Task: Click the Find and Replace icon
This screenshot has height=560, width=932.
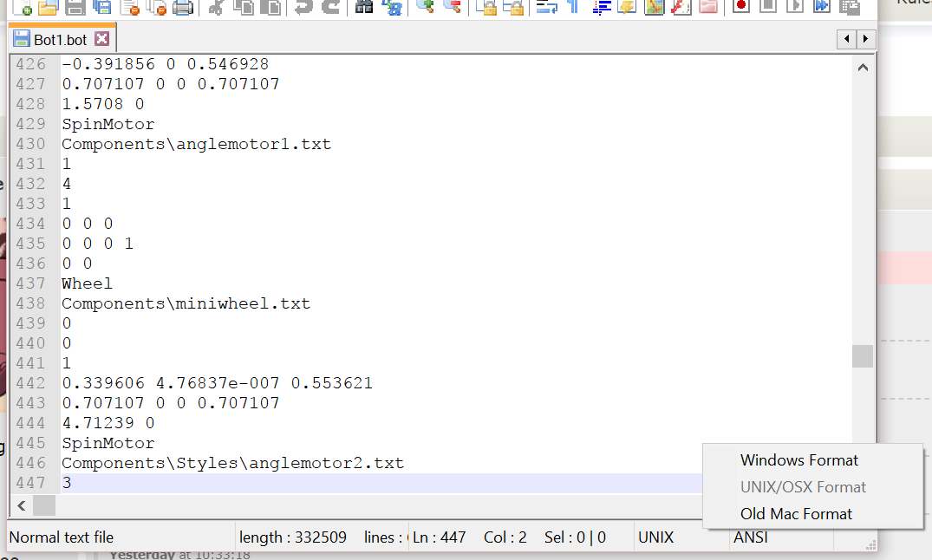Action: click(392, 7)
